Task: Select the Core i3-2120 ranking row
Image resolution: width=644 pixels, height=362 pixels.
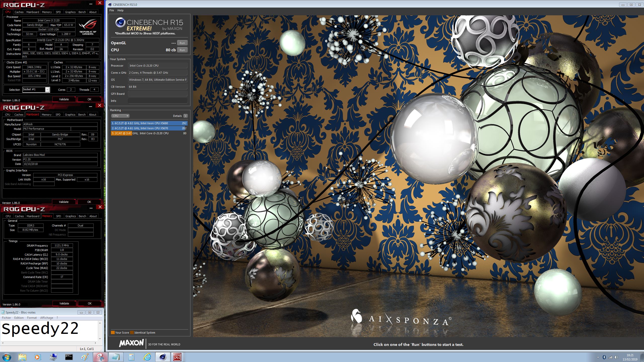Action: [149, 133]
